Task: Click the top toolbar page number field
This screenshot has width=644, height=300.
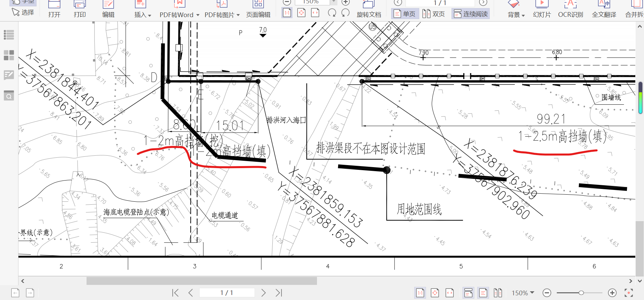Action: (440, 3)
